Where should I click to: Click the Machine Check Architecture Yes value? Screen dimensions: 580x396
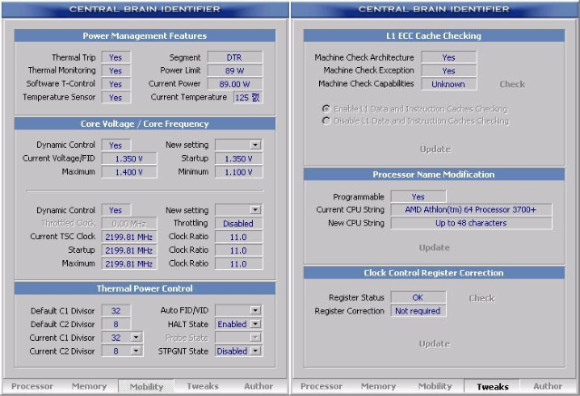point(449,57)
